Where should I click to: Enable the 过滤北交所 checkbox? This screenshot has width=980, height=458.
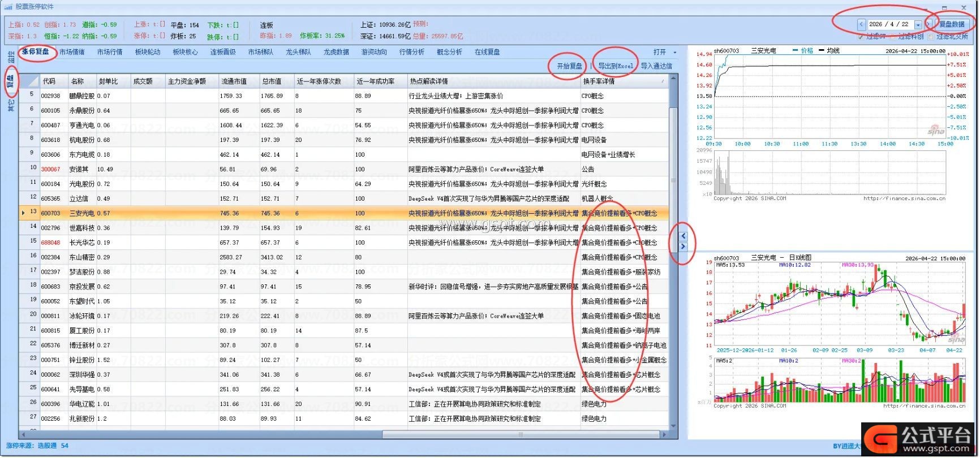click(931, 37)
